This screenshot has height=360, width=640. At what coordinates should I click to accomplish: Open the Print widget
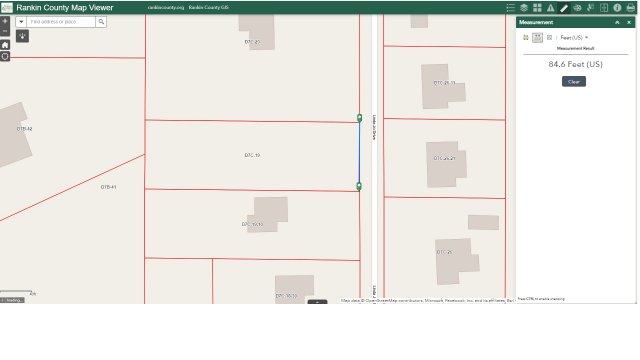click(631, 8)
